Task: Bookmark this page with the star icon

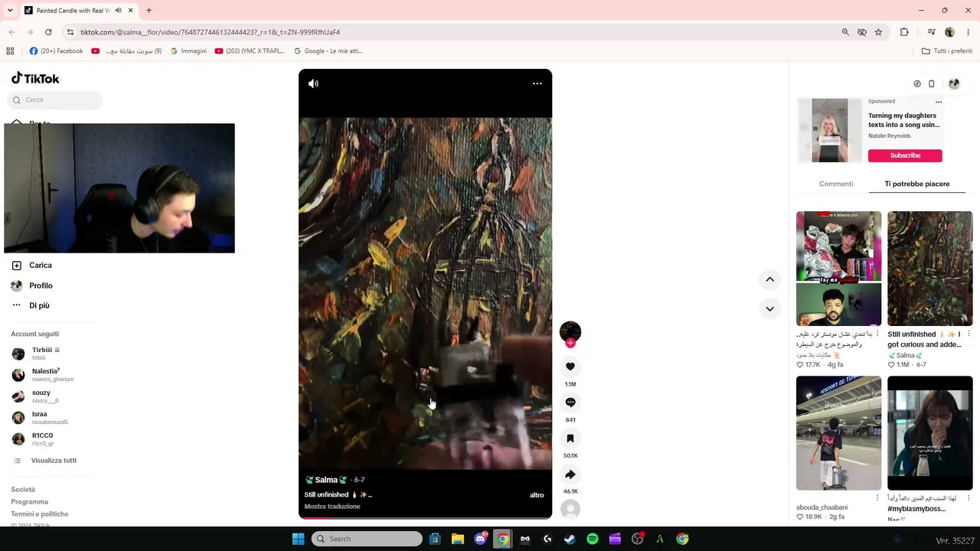Action: tap(878, 32)
